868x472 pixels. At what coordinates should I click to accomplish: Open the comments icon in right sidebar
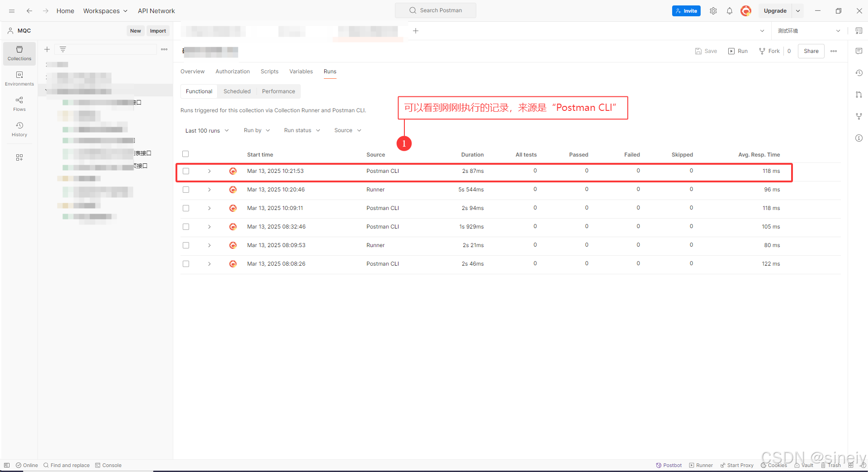pos(859,51)
